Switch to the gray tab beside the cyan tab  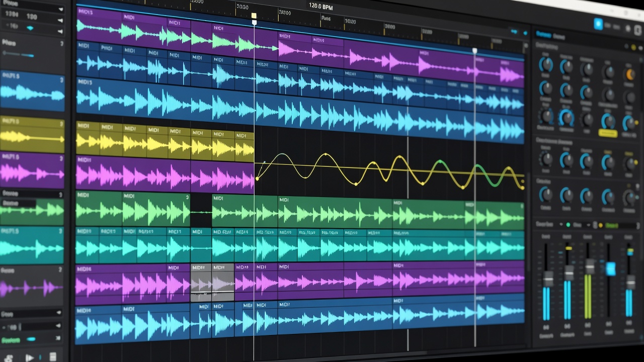tap(559, 36)
